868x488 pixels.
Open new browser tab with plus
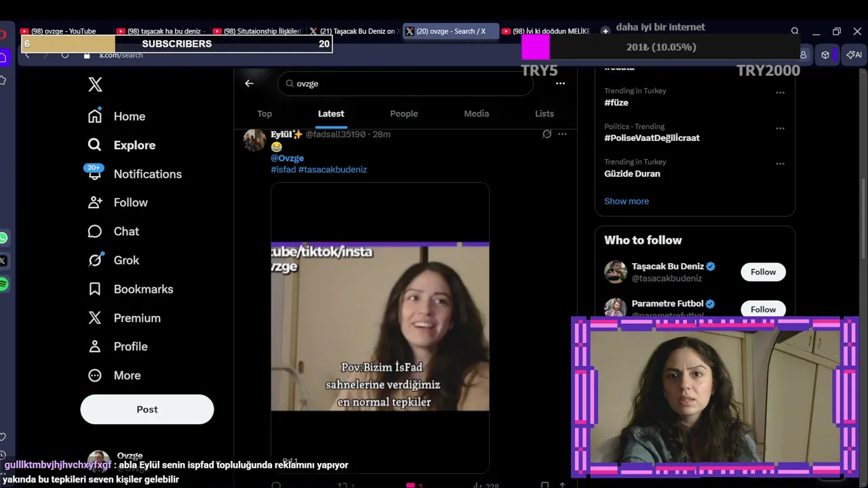tap(606, 31)
